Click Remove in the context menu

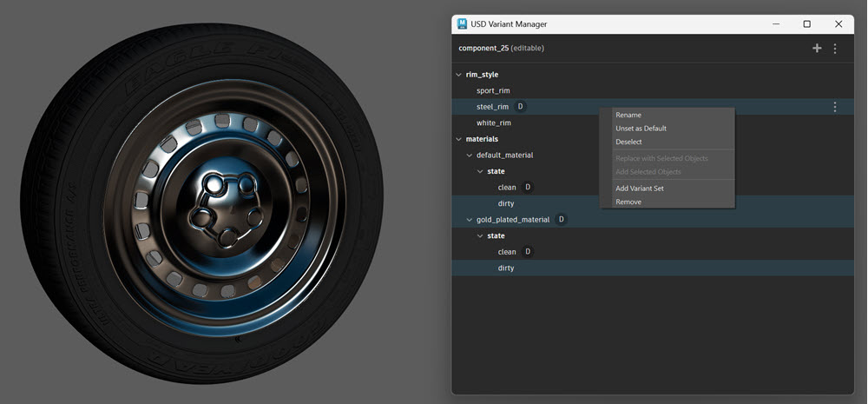point(628,202)
